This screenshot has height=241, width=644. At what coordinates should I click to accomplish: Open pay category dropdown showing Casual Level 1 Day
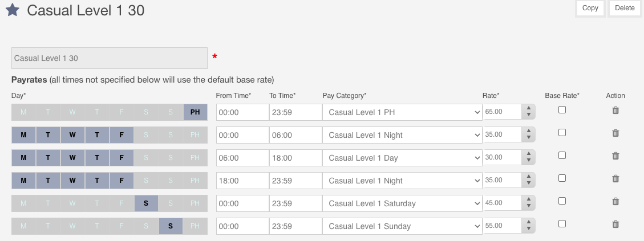[x=403, y=158]
